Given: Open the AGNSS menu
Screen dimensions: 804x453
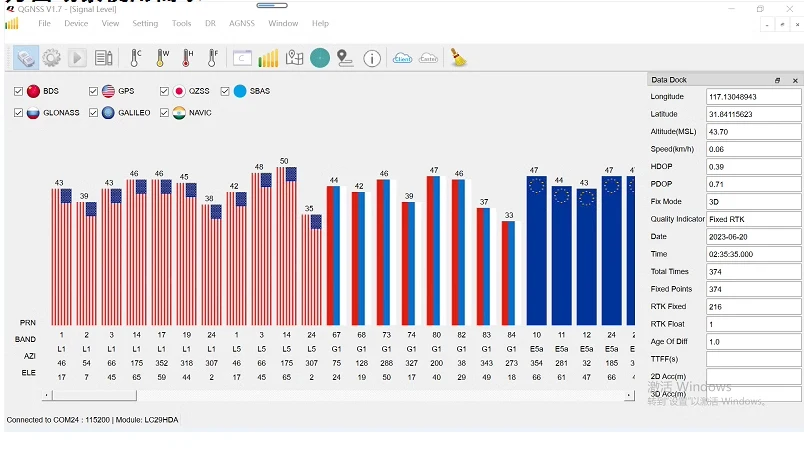Looking at the screenshot, I should pyautogui.click(x=241, y=23).
